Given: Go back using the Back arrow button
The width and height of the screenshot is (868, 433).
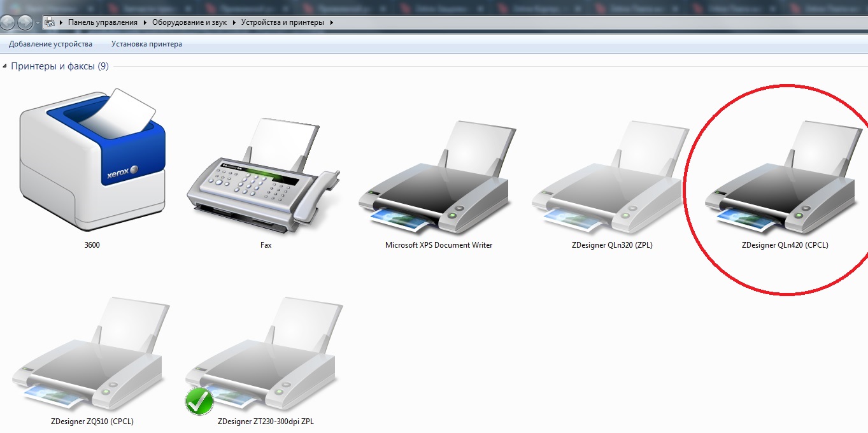Looking at the screenshot, I should click(8, 22).
